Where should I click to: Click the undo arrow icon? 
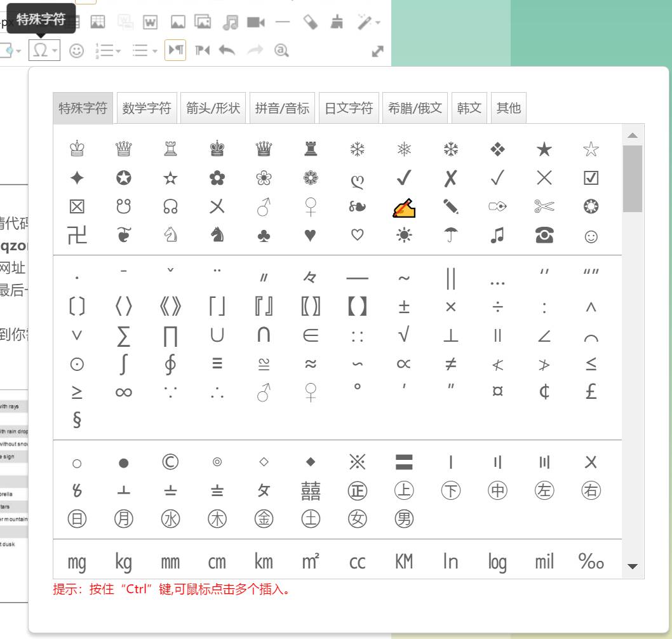click(227, 50)
